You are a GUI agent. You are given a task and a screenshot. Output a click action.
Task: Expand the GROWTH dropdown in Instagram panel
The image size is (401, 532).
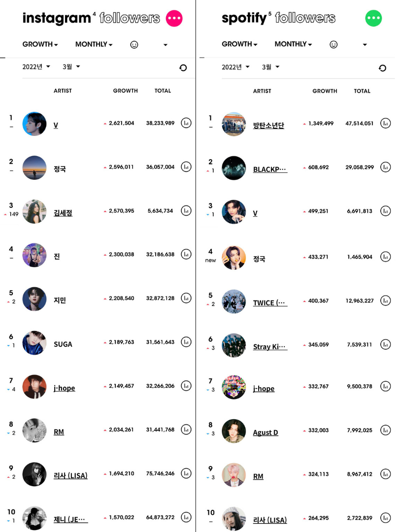click(x=40, y=44)
